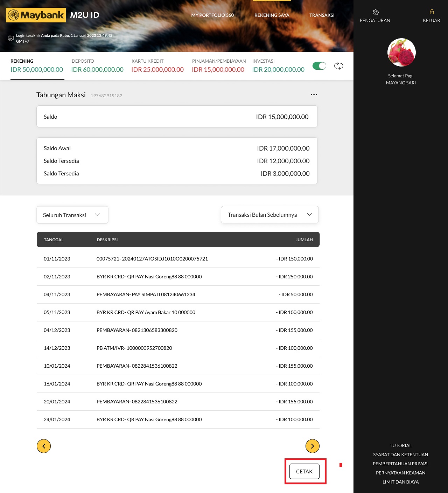The height and width of the screenshot is (493, 448).
Task: Select BYR KR CRD- QR PAY Ayam Bakar row
Action: pos(178,312)
